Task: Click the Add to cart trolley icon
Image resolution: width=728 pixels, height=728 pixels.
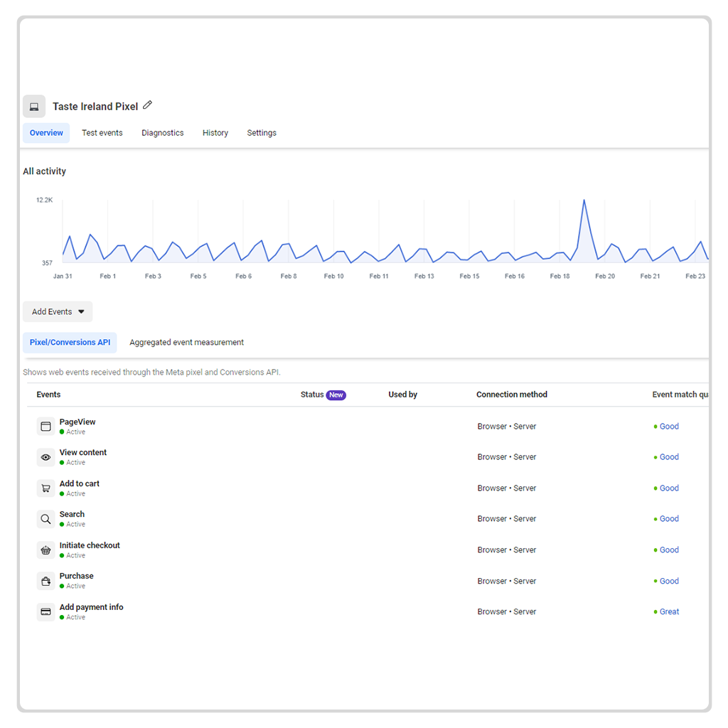Action: 45,488
